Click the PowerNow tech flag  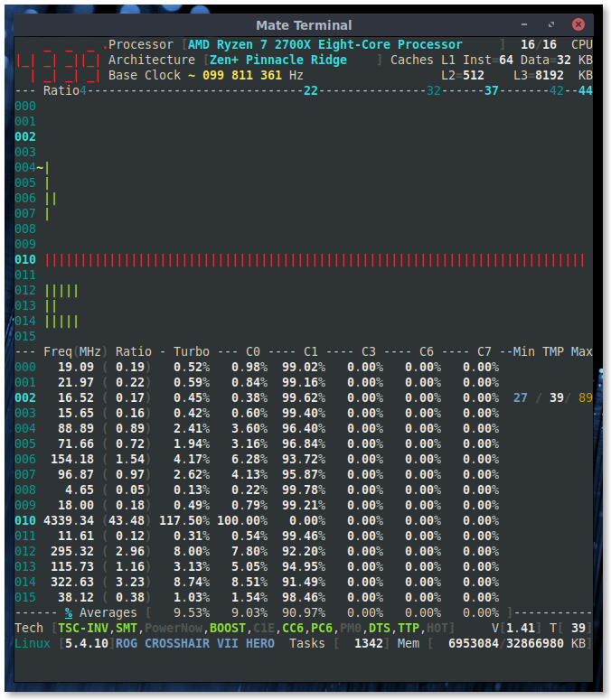174,628
